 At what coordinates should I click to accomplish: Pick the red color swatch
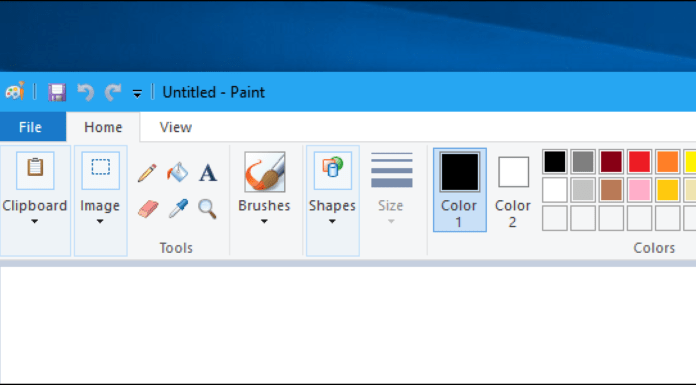tap(640, 161)
